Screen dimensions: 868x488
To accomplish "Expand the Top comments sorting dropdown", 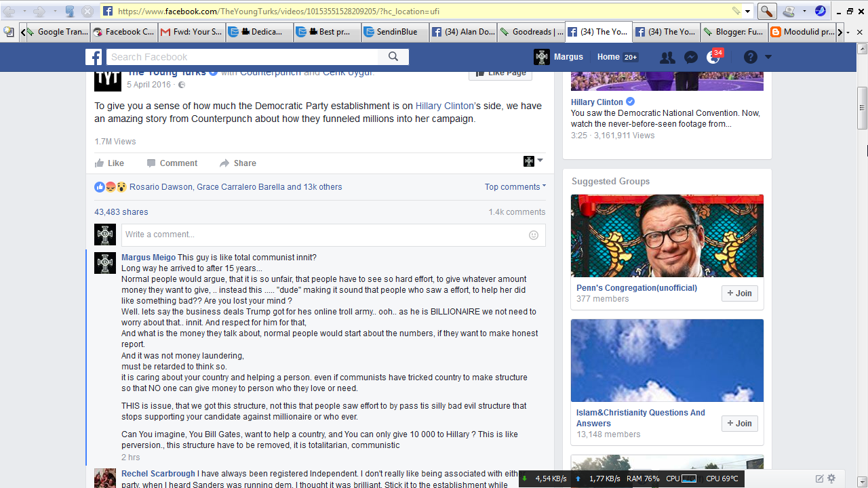I will coord(515,187).
